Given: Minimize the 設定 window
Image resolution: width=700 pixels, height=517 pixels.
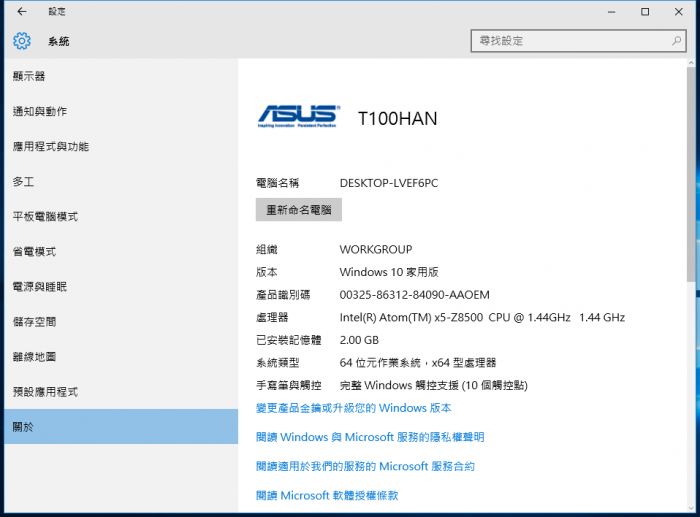Looking at the screenshot, I should coord(612,12).
